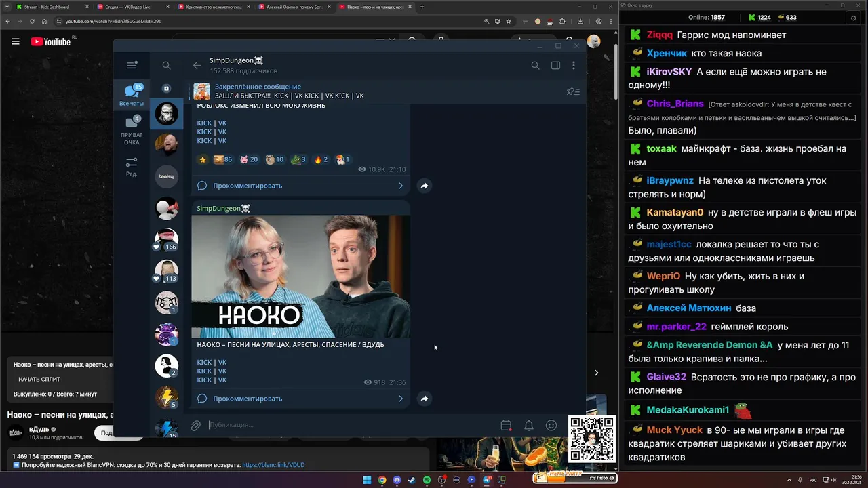Image resolution: width=868 pixels, height=488 pixels.
Task: Toggle the frog reaction with 3
Action: [x=298, y=159]
